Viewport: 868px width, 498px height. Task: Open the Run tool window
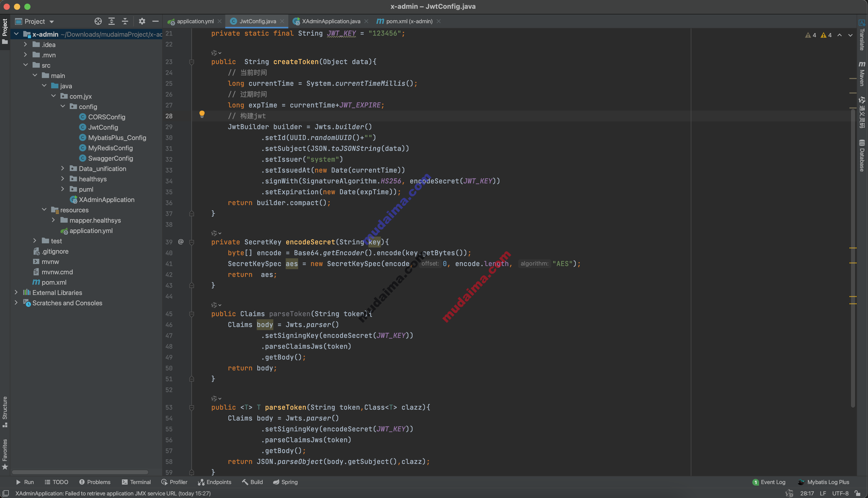click(25, 482)
